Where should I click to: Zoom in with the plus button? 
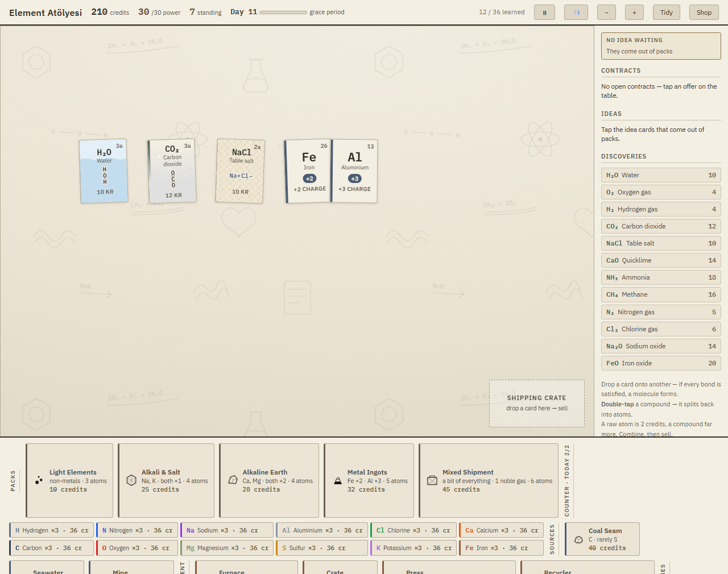[634, 13]
